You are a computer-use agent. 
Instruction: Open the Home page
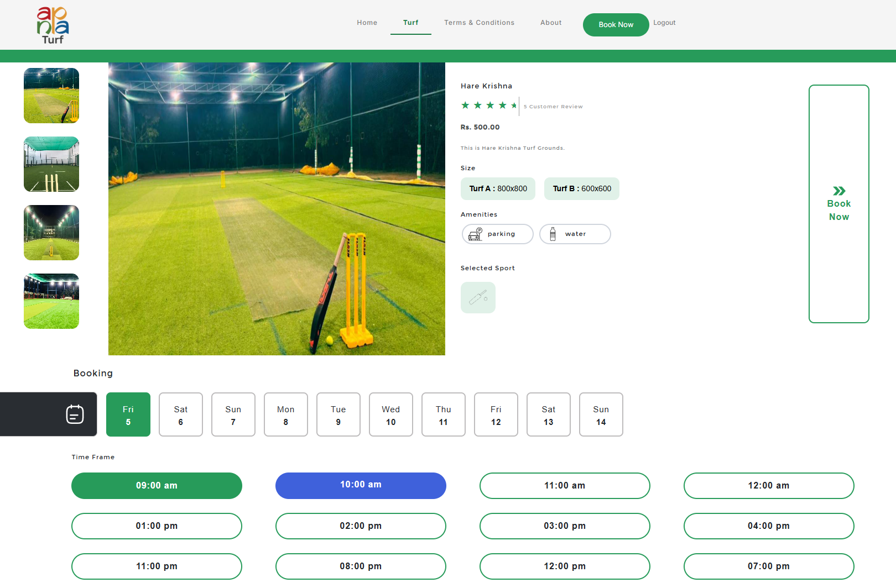point(367,23)
